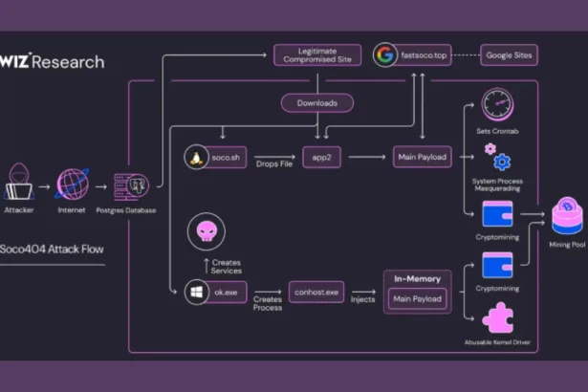Image resolution: width=588 pixels, height=392 pixels.
Task: Click the Wiz Research logo
Action: [53, 61]
